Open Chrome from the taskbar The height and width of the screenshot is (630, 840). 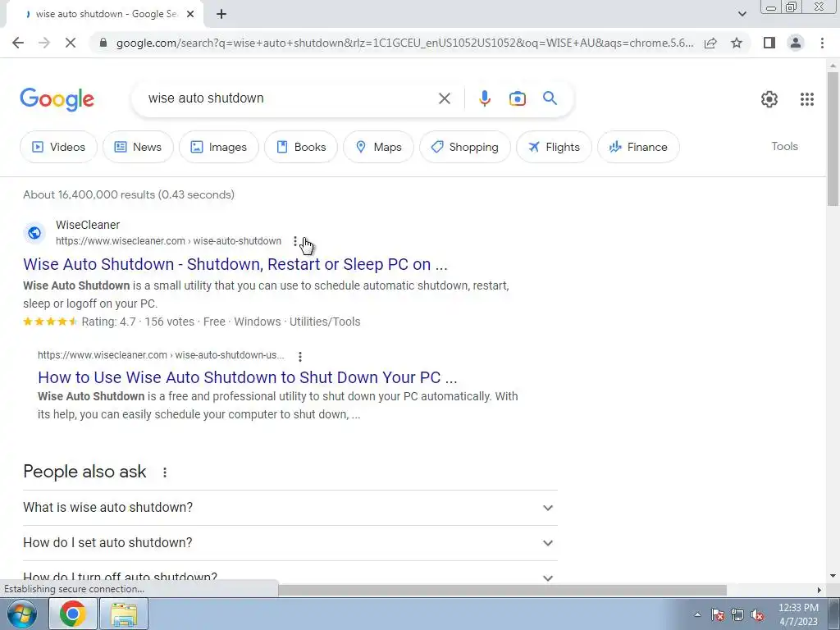pyautogui.click(x=72, y=614)
